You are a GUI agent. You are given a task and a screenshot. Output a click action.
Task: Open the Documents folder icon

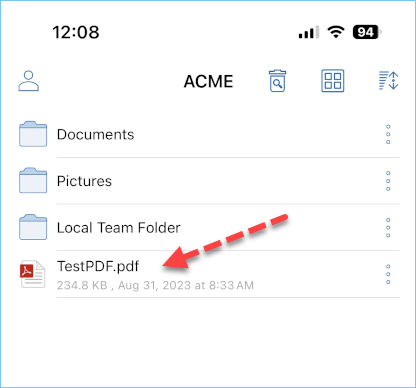33,134
